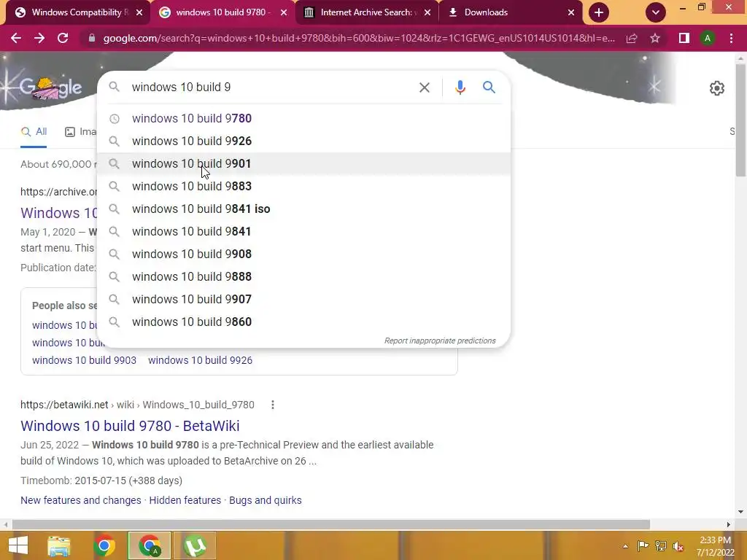Click the scroll right arrow
Image resolution: width=747 pixels, height=560 pixels.
pyautogui.click(x=729, y=524)
